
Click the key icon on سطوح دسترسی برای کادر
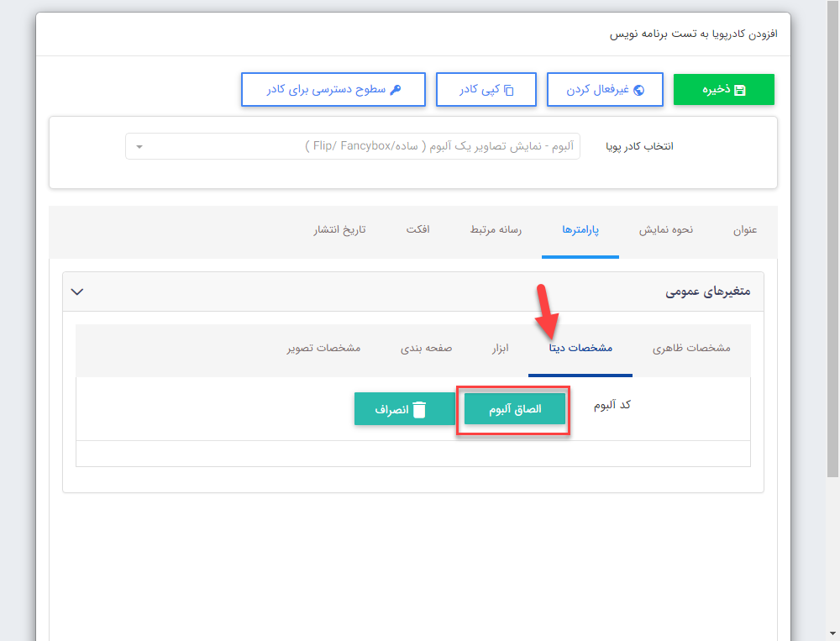pyautogui.click(x=396, y=89)
